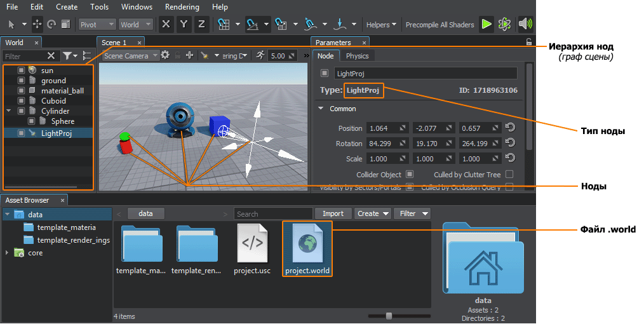Reset Rotation values with the revert icon
This screenshot has width=644, height=324.
[509, 143]
